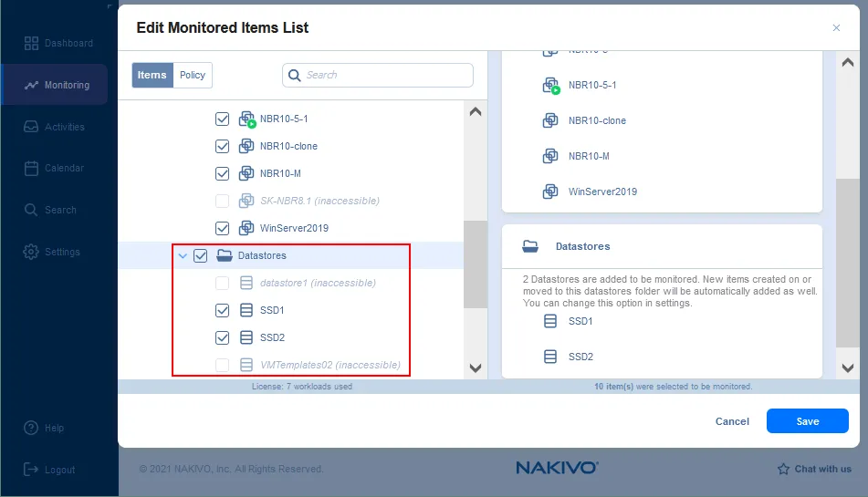Click the WinServer2019 VM icon in right panel
868x497 pixels.
(550, 192)
